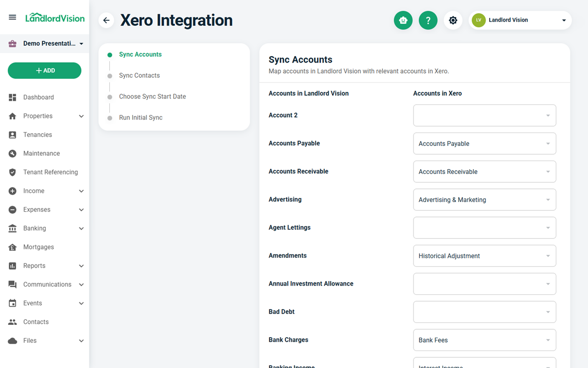Click the Communications chat icon
Viewport: 588px width, 368px height.
[12, 285]
